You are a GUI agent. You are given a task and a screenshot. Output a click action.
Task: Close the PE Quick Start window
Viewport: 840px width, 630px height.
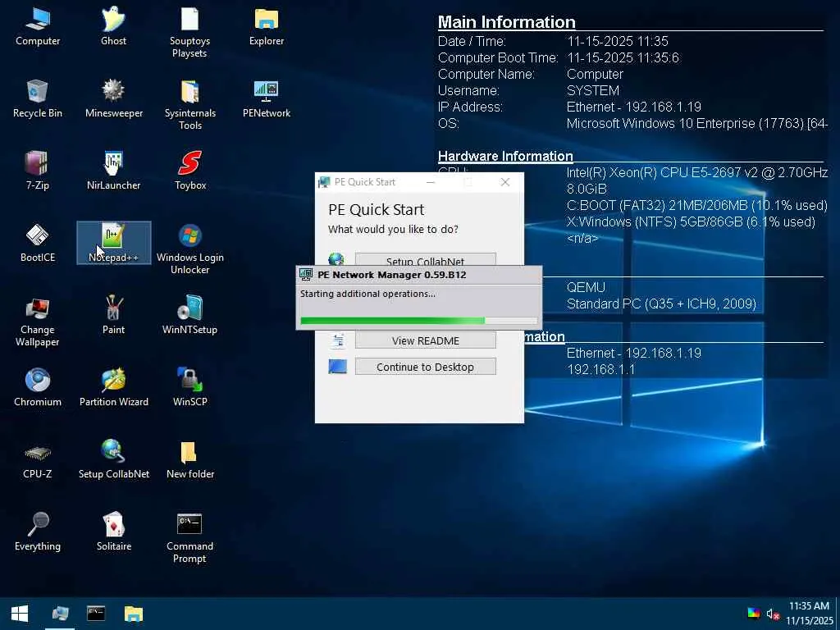point(504,182)
